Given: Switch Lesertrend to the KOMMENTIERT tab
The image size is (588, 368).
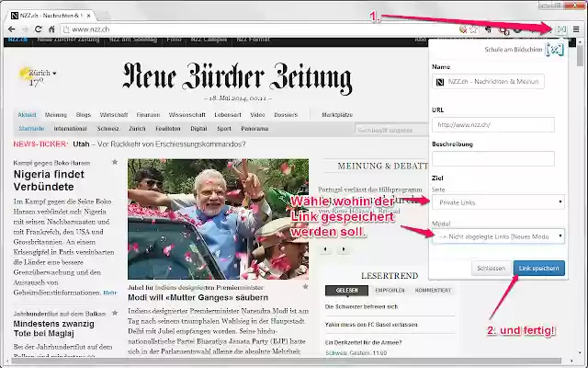Looking at the screenshot, I should coord(433,291).
